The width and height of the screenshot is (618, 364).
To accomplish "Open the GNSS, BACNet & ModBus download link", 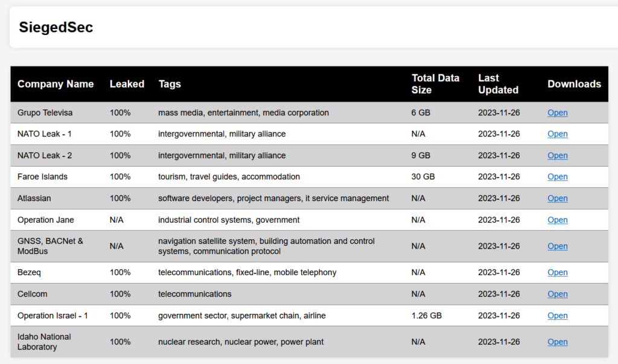I will click(x=557, y=246).
